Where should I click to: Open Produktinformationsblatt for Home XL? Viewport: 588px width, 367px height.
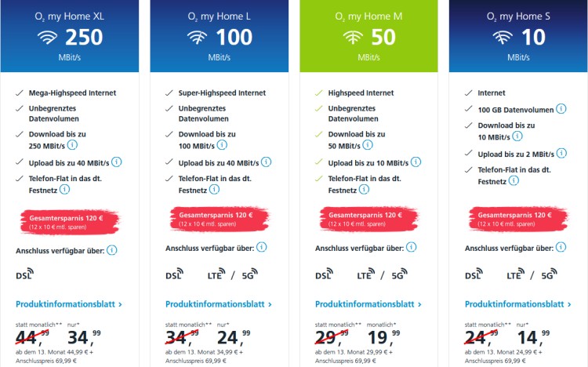pos(69,304)
